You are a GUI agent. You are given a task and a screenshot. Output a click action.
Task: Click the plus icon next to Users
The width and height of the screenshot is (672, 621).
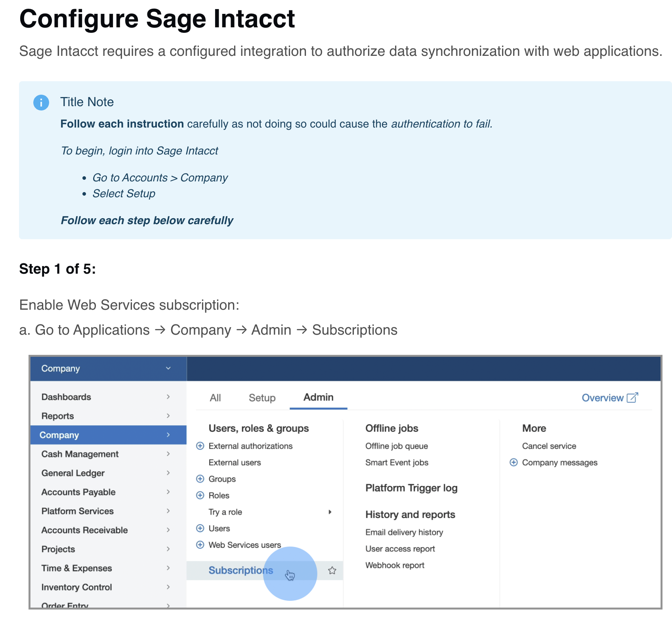(x=200, y=528)
